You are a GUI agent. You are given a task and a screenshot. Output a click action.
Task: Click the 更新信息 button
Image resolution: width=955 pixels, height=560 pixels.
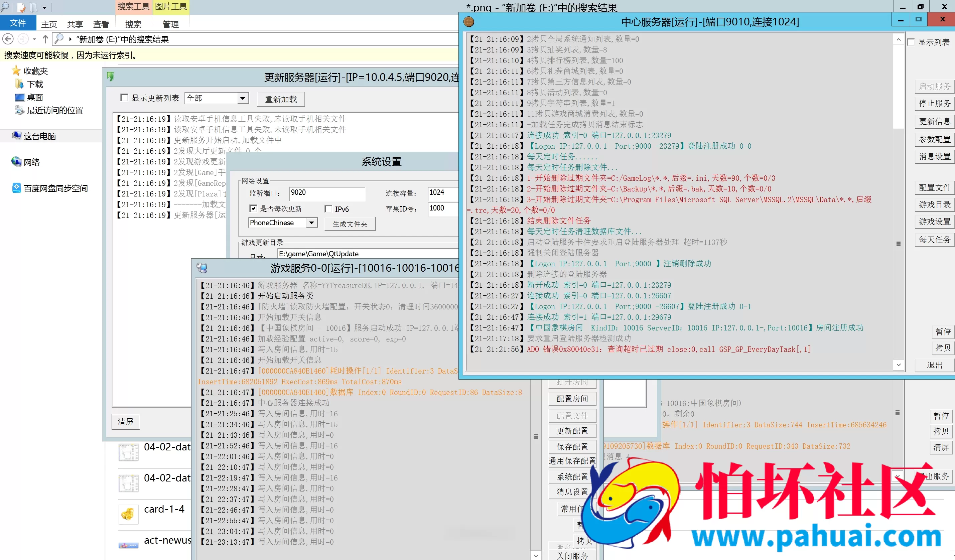click(935, 121)
